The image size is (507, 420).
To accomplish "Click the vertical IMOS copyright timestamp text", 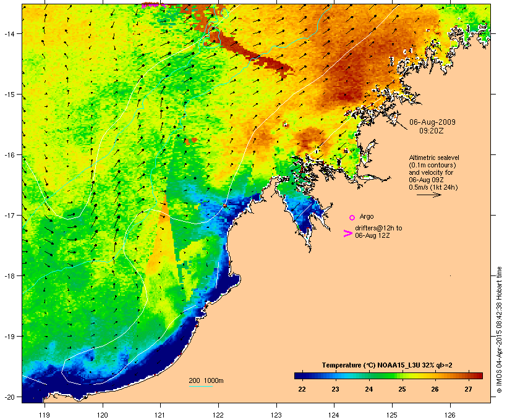I will [x=499, y=330].
